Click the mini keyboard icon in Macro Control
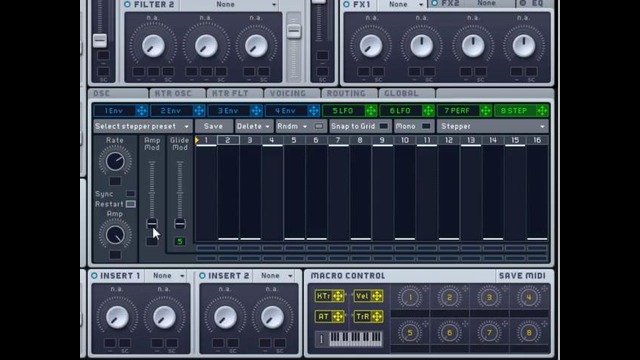Screen dimensions: 640x360 pos(355,339)
